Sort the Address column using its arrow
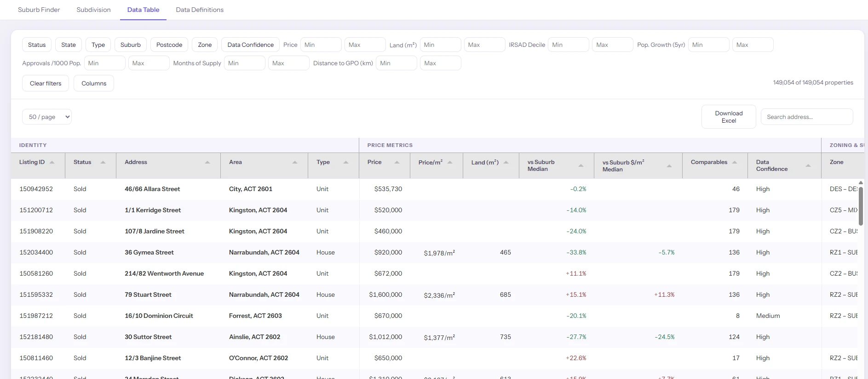This screenshot has width=868, height=379. (207, 162)
